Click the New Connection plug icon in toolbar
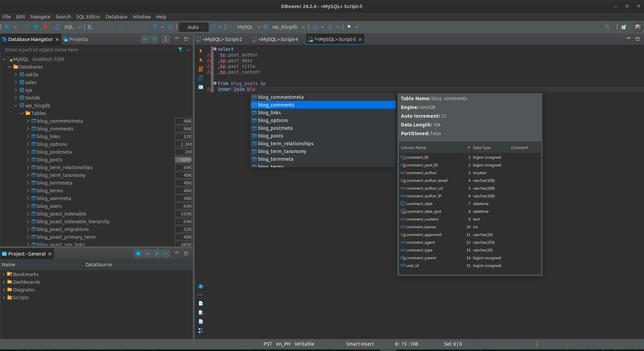The height and width of the screenshot is (351, 644). coord(7,27)
